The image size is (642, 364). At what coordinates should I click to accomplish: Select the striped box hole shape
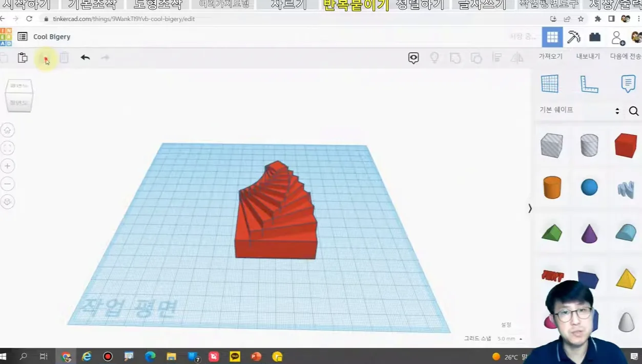point(552,145)
